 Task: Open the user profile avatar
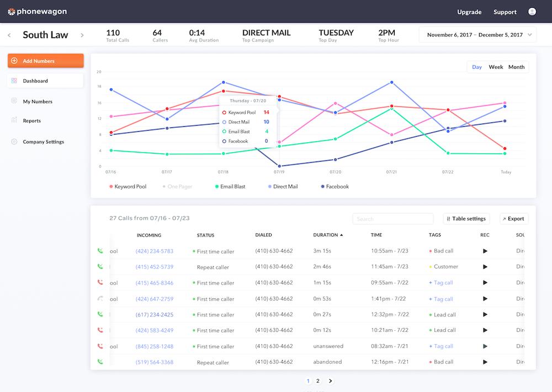pyautogui.click(x=532, y=12)
